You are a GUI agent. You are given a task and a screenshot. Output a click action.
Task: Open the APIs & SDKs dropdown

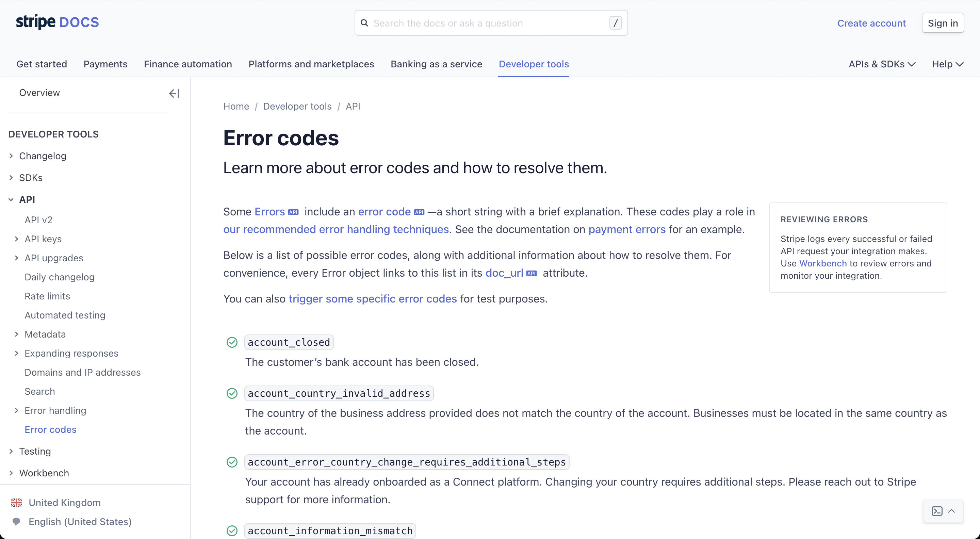[881, 64]
